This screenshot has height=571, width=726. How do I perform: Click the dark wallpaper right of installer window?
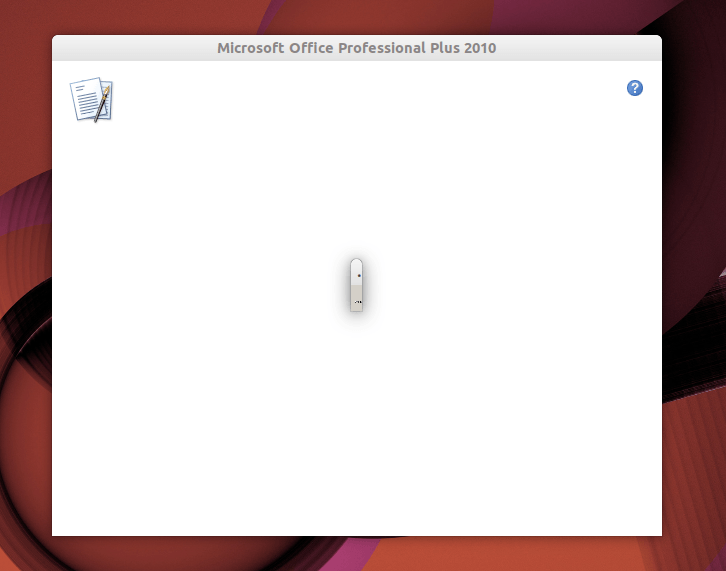pyautogui.click(x=695, y=300)
